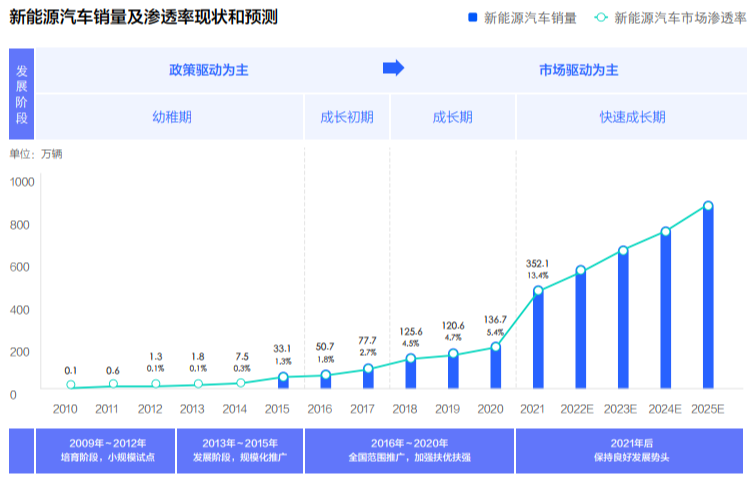Click the 2022E forecast bar
Viewport: 753px width, 481px height.
[581, 329]
